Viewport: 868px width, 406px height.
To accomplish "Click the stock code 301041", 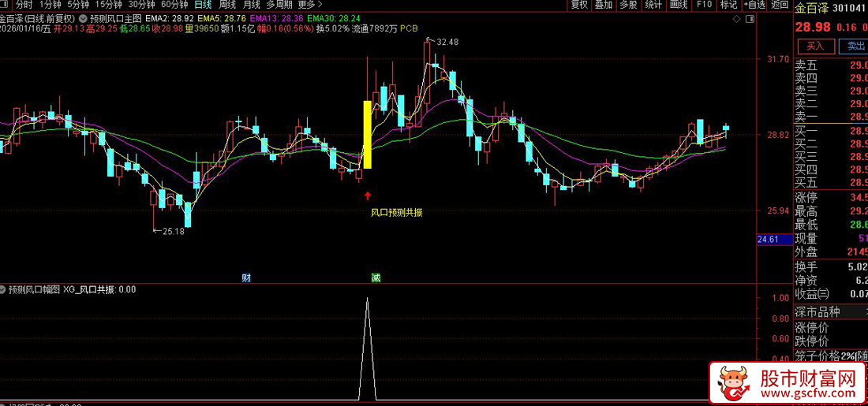I will (850, 9).
